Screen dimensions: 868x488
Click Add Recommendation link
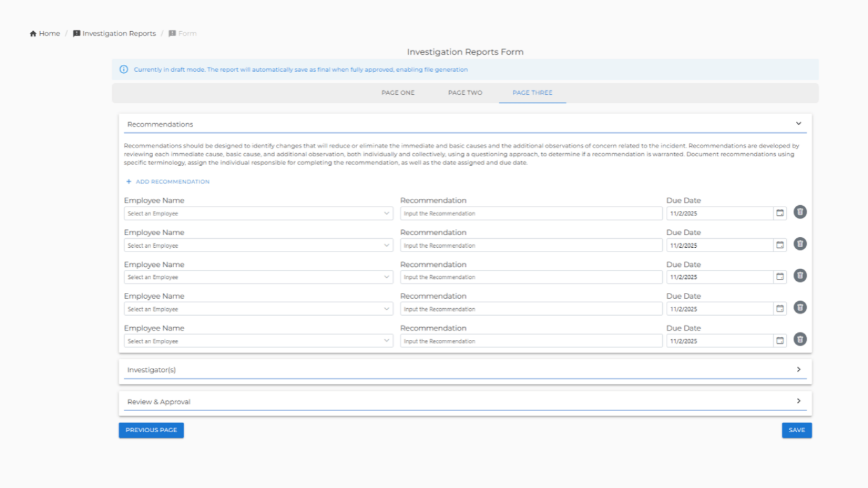168,182
